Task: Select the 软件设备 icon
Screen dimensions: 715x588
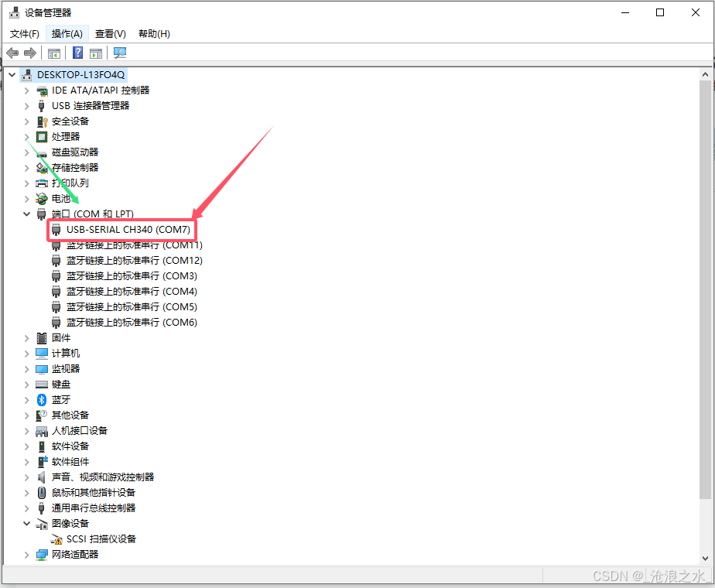Action: tap(42, 446)
